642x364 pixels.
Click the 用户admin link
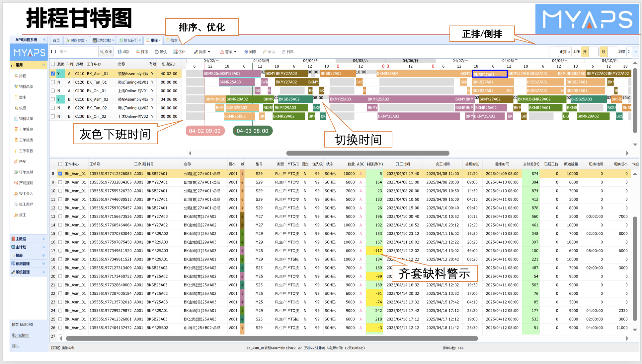point(21,335)
